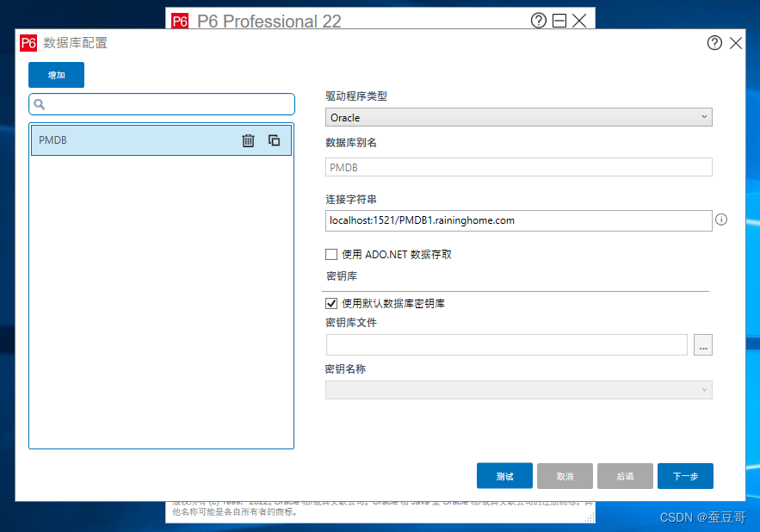Click the search magnifier icon
The width and height of the screenshot is (760, 532).
click(x=40, y=103)
